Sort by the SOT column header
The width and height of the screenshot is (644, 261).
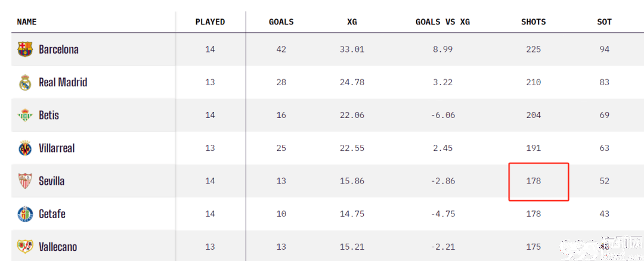605,21
